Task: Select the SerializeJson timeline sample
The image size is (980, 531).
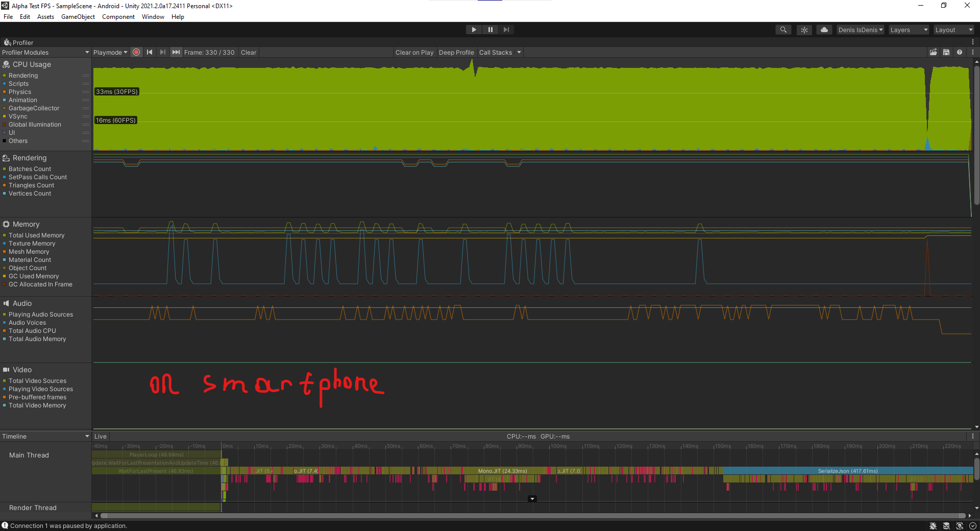Action: click(x=848, y=471)
